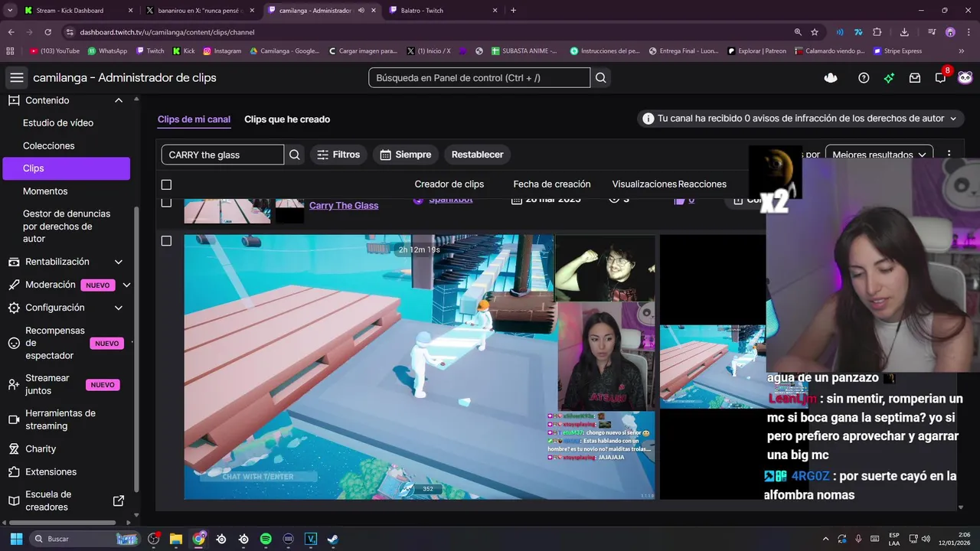Viewport: 980px width, 551px height.
Task: Play the large clip video preview
Action: [419, 367]
